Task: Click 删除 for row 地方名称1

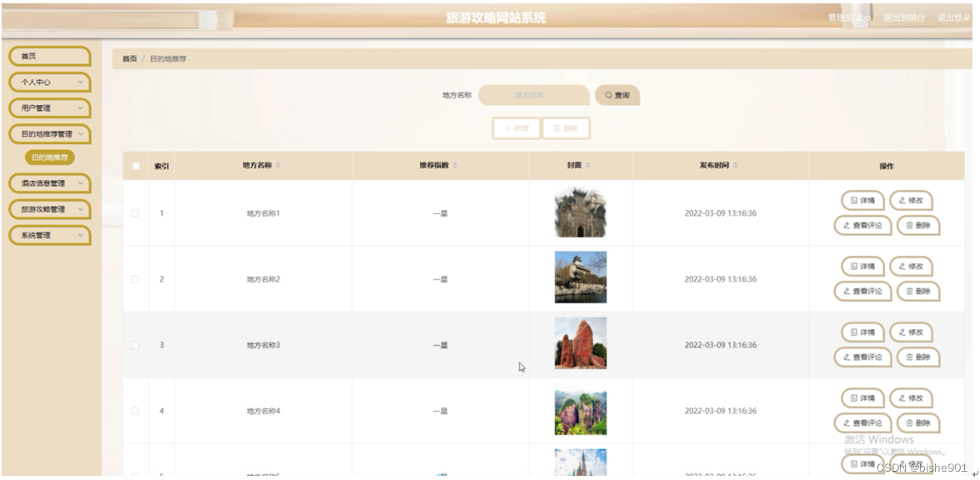Action: (918, 225)
